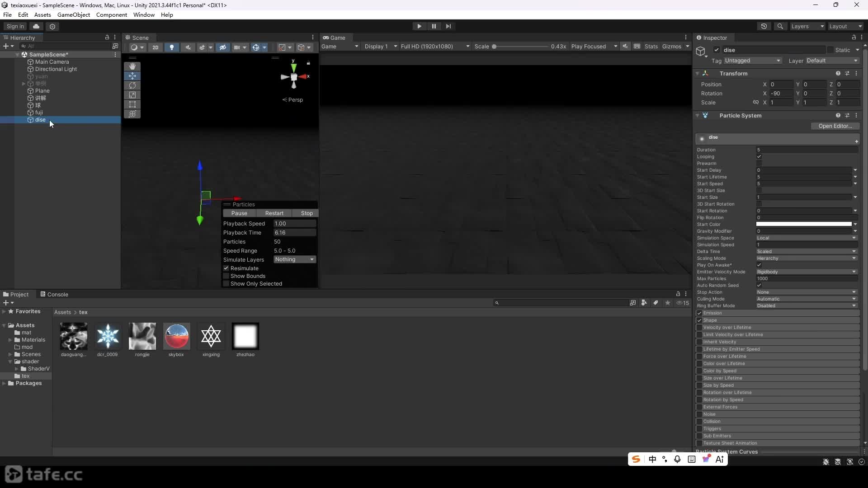Toggle scene lighting bulb icon
Screen dimensions: 868x488
pos(171,47)
